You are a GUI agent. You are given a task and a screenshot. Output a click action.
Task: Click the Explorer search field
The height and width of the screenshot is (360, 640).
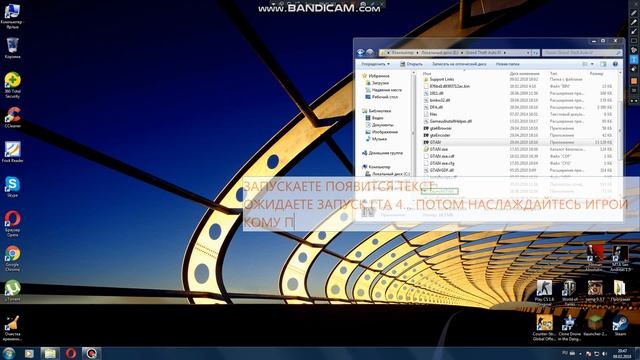pos(581,53)
